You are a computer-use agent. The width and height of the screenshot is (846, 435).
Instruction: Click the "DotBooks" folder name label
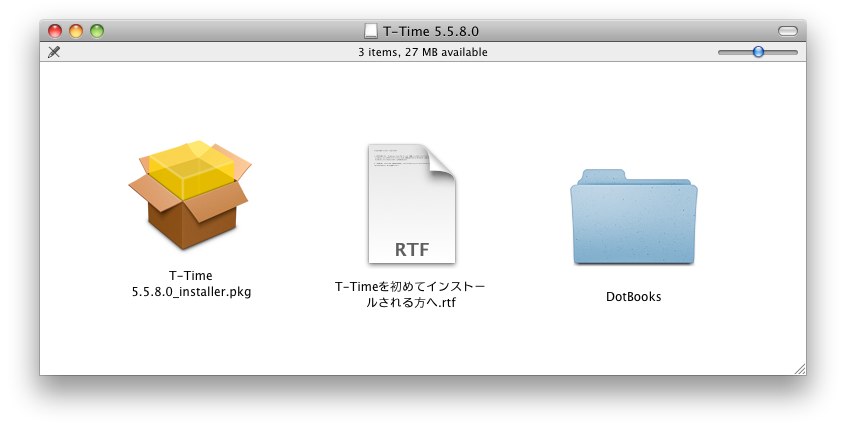pyautogui.click(x=633, y=296)
